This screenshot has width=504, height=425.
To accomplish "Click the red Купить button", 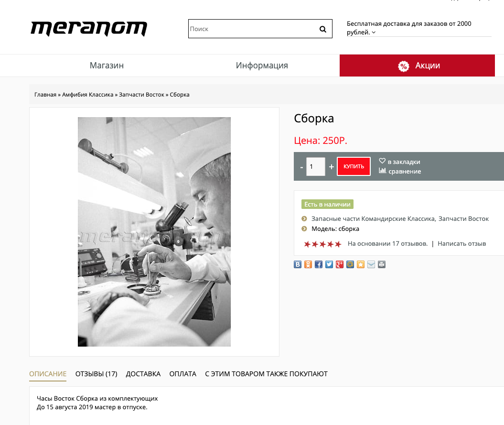I will click(x=354, y=166).
